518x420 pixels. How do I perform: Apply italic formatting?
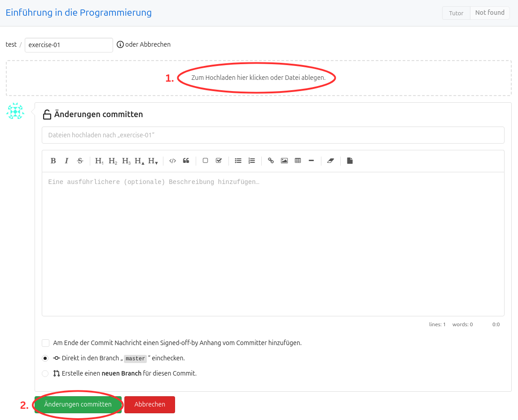[66, 160]
